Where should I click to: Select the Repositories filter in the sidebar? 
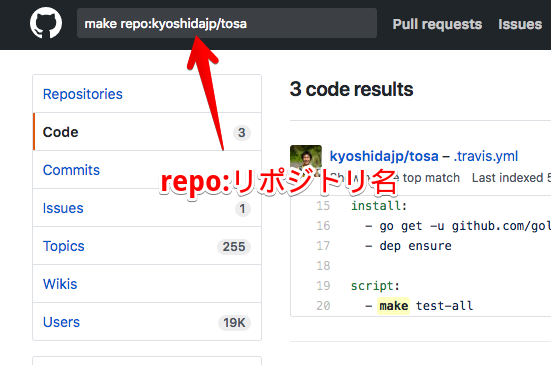(x=147, y=94)
